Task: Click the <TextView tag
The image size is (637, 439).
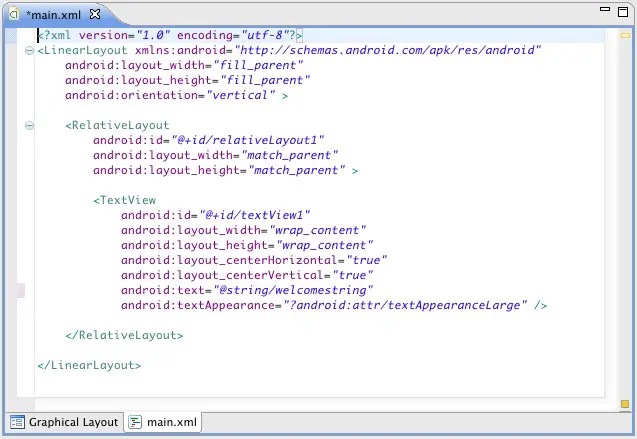Action: (125, 200)
